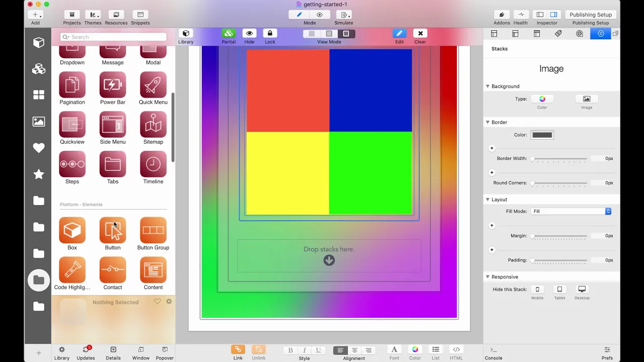Select the lightest View Mode option
Image resolution: width=644 pixels, height=362 pixels.
312,34
